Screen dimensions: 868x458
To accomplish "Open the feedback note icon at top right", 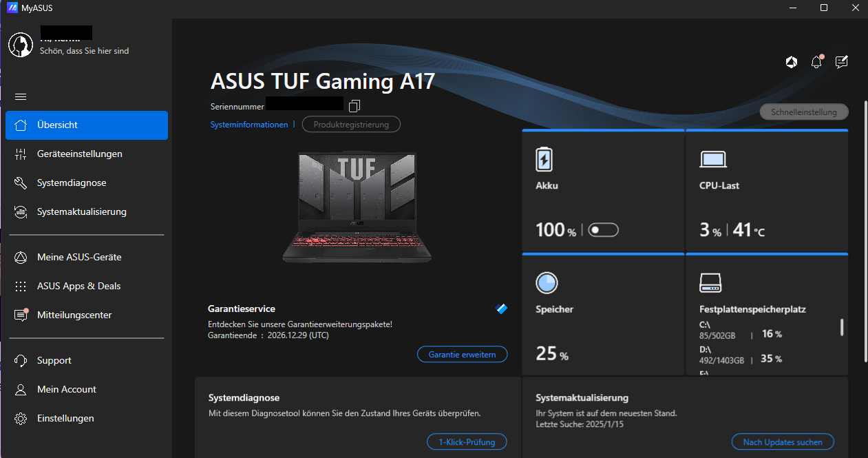I will point(841,62).
